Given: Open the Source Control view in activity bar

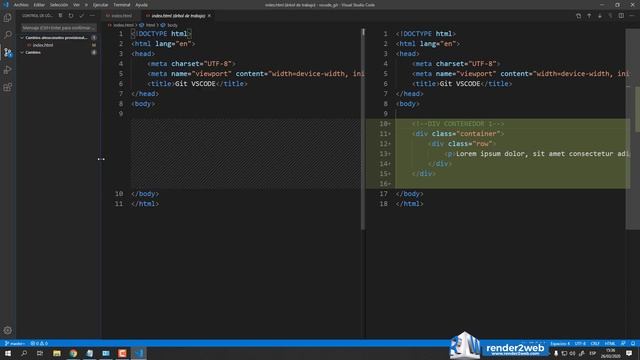Looking at the screenshot, I should click(7, 53).
